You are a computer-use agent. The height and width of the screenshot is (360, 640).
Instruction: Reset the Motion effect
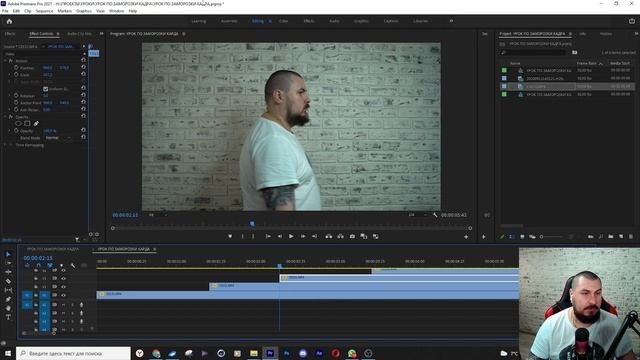point(83,60)
